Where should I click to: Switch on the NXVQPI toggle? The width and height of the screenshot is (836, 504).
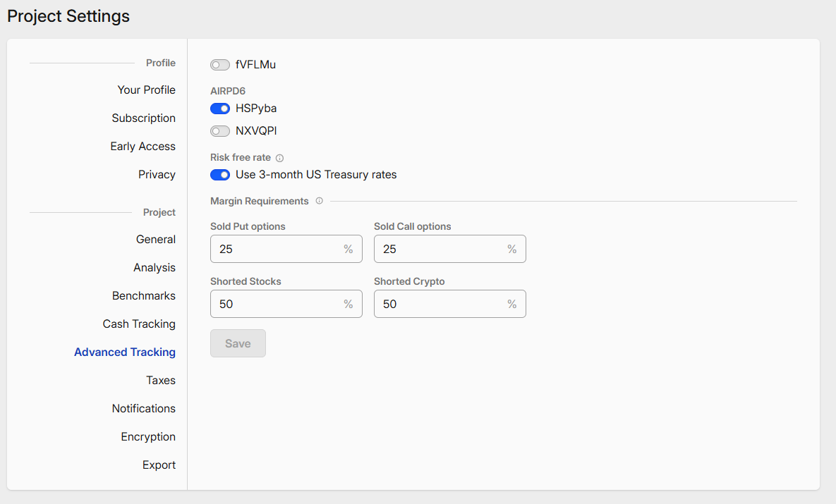pos(220,131)
